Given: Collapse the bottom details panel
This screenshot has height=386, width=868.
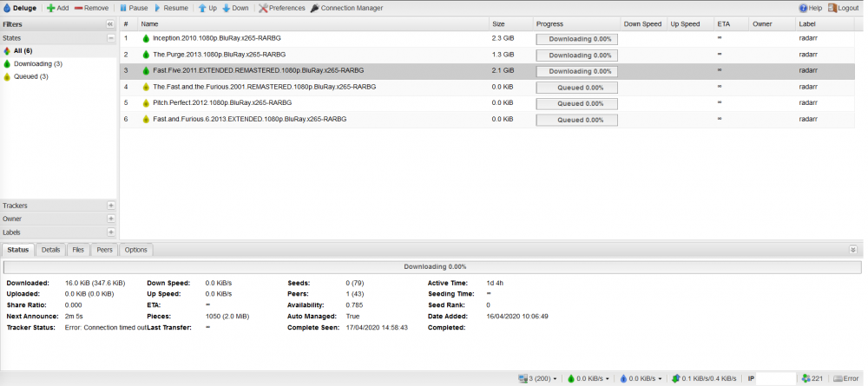Looking at the screenshot, I should (853, 250).
